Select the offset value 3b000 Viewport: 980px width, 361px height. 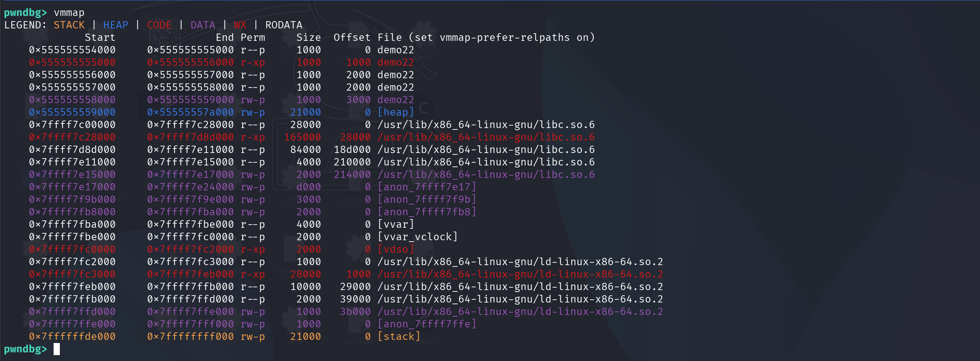355,312
